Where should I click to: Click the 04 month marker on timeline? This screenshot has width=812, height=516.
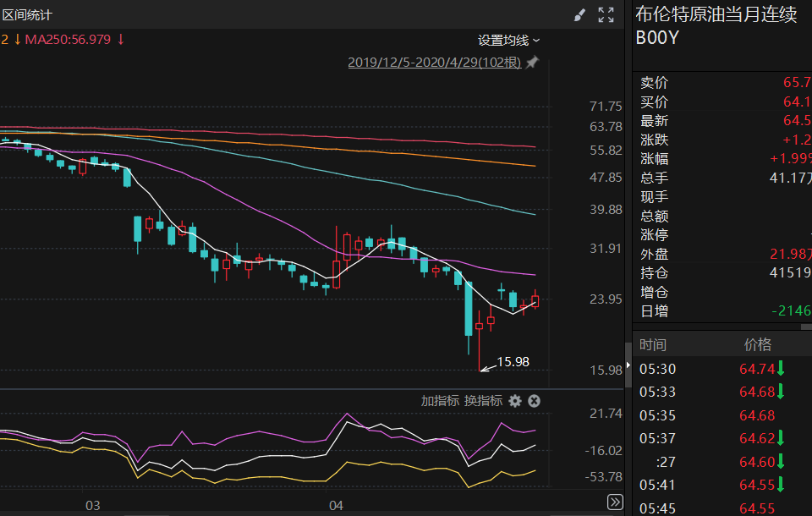click(x=336, y=505)
